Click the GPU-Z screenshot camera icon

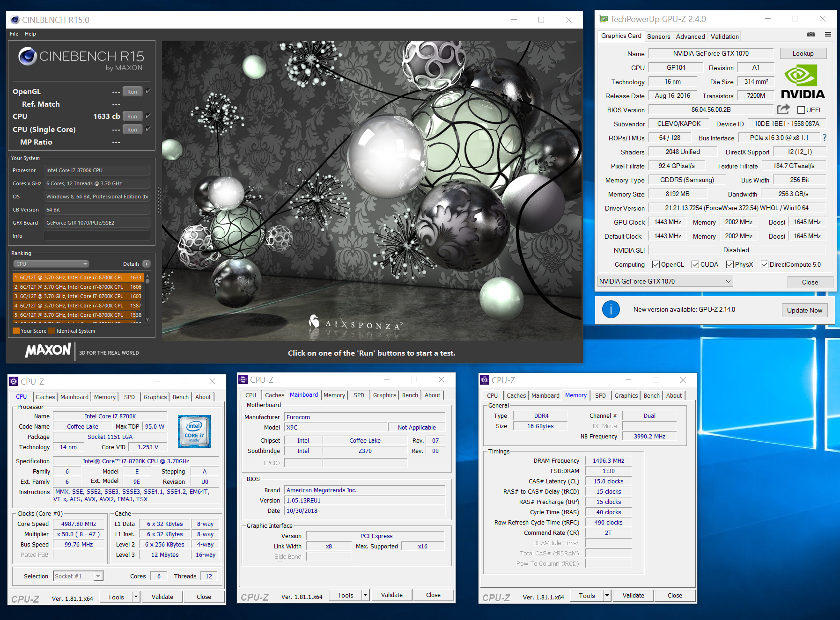tap(811, 34)
